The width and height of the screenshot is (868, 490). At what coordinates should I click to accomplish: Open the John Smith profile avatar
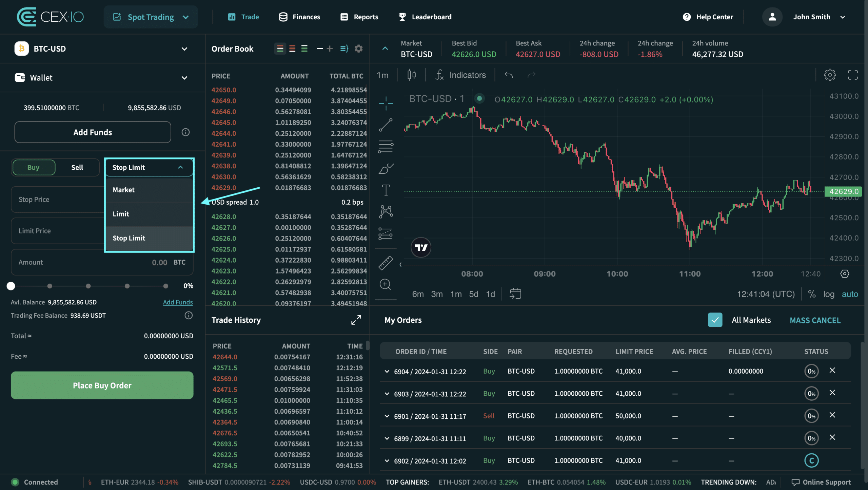(x=772, y=17)
